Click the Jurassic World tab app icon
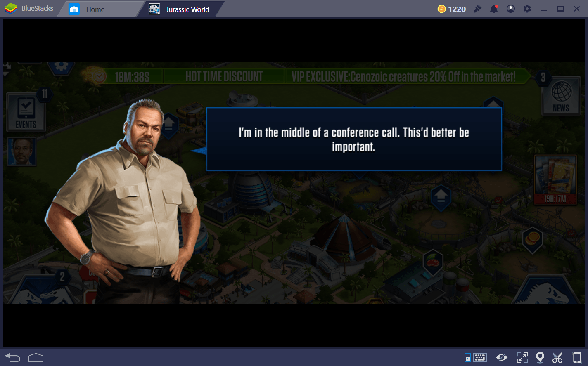Screen dimensions: 588x366 [x=154, y=9]
